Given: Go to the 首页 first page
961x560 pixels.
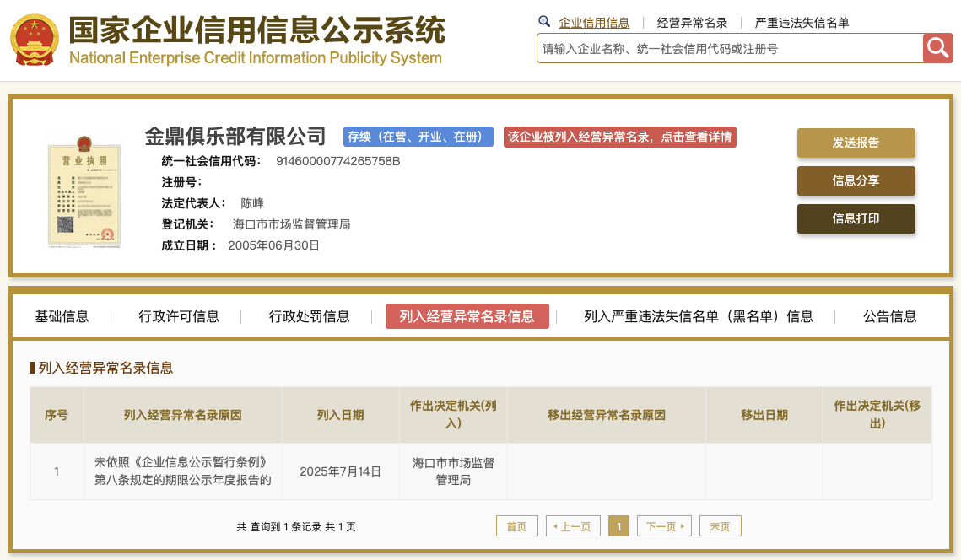Looking at the screenshot, I should (516, 526).
